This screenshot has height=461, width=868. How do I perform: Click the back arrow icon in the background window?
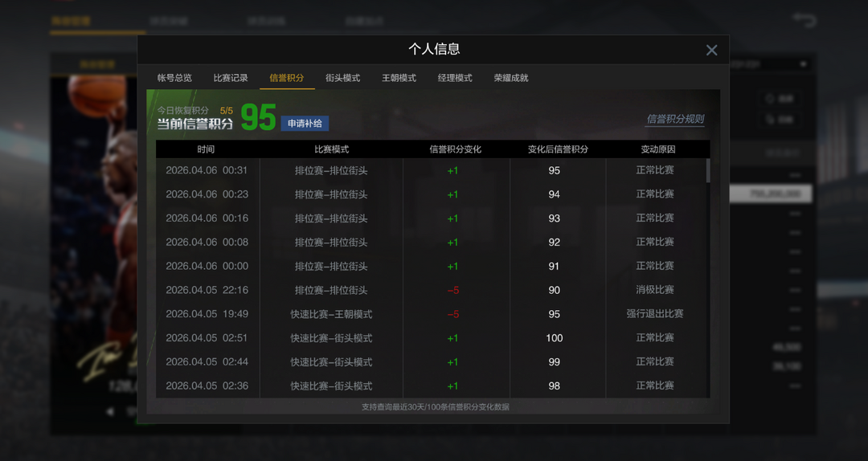(x=805, y=20)
